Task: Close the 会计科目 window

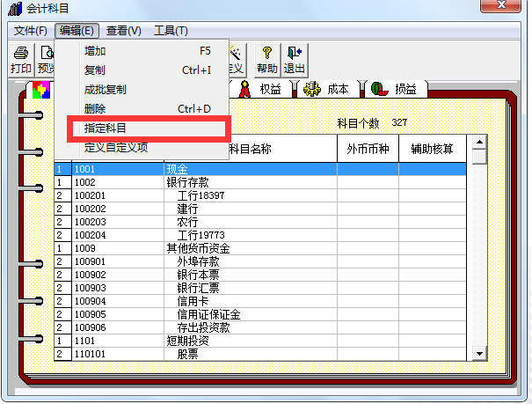Action: pyautogui.click(x=501, y=4)
